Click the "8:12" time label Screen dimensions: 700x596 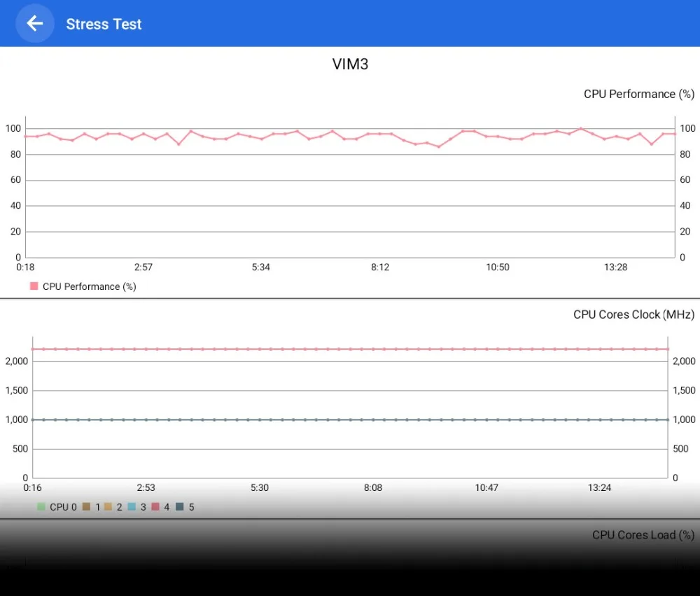380,267
